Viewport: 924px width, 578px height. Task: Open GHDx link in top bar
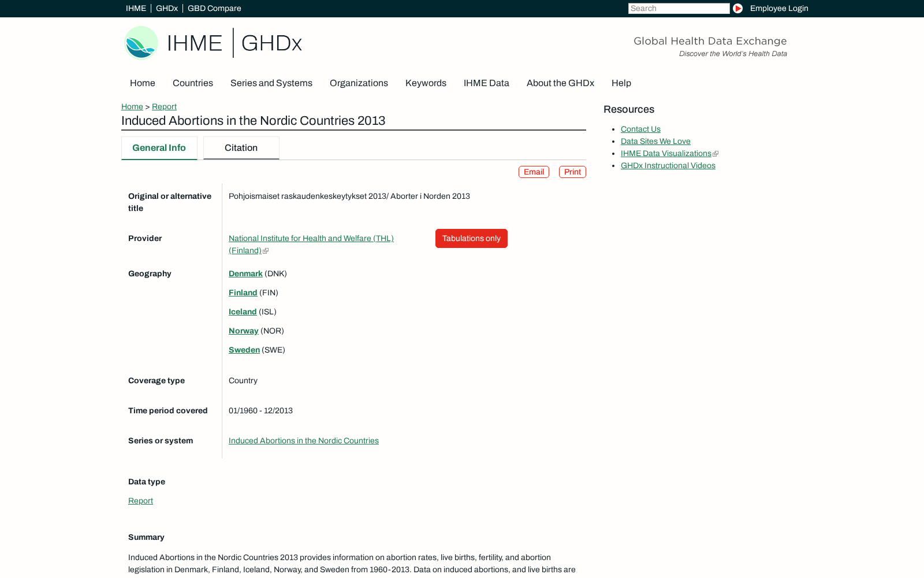click(x=167, y=8)
